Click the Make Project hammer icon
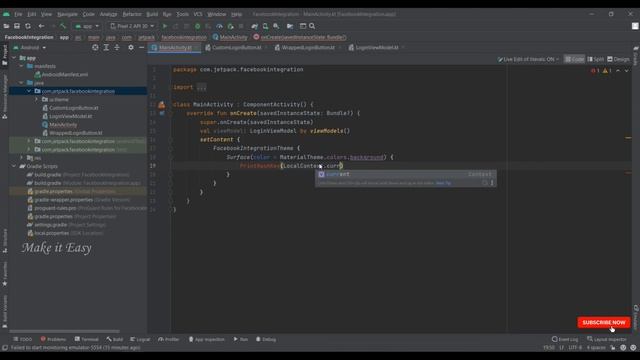 63,26
